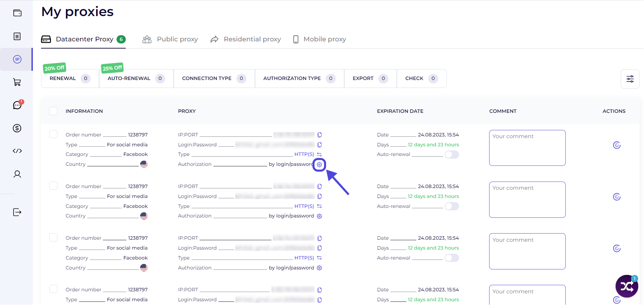Image resolution: width=644 pixels, height=305 pixels.
Task: Switch to the Residential proxy tab
Action: coord(246,39)
